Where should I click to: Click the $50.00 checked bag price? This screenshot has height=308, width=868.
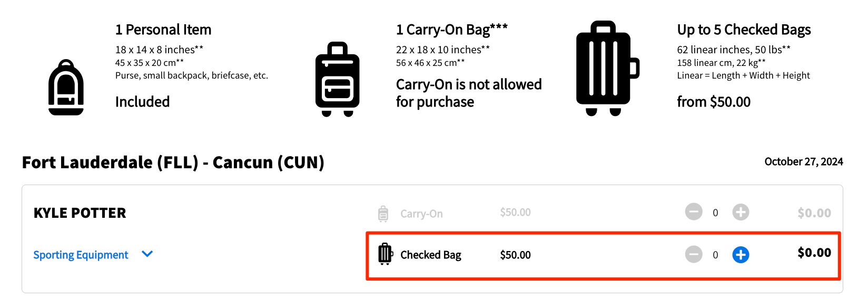(515, 255)
